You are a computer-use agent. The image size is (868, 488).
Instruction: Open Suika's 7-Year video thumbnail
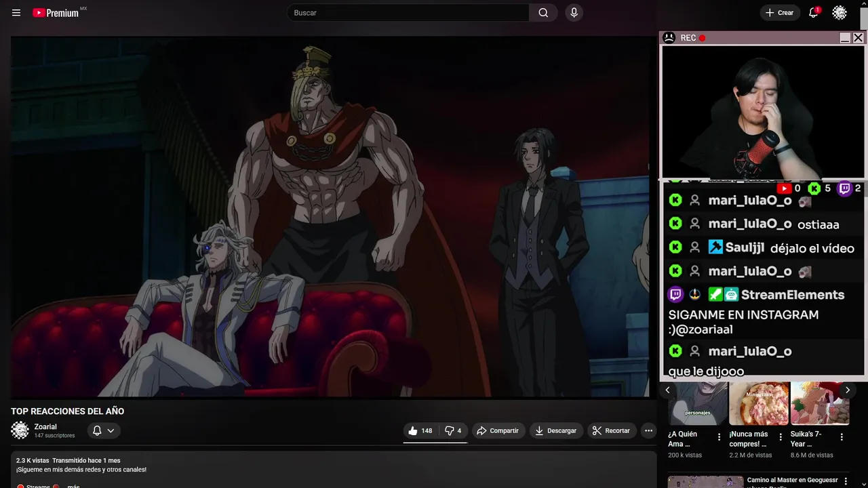tap(820, 403)
